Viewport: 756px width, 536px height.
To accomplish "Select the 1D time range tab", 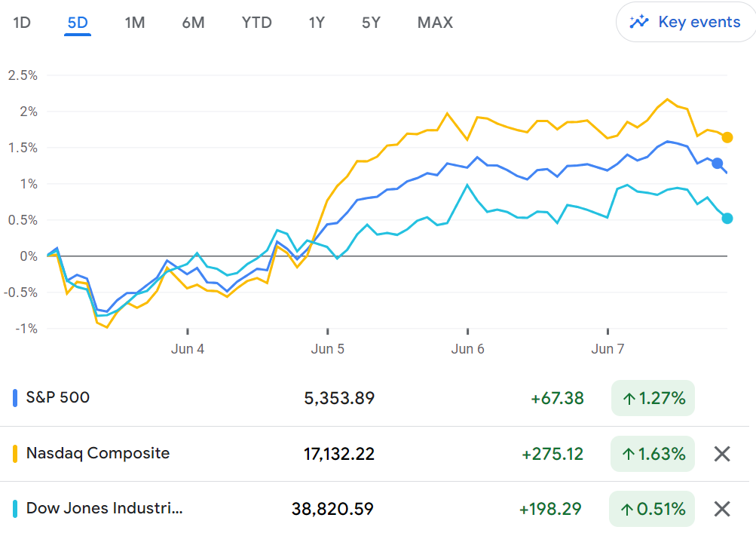I will point(22,23).
